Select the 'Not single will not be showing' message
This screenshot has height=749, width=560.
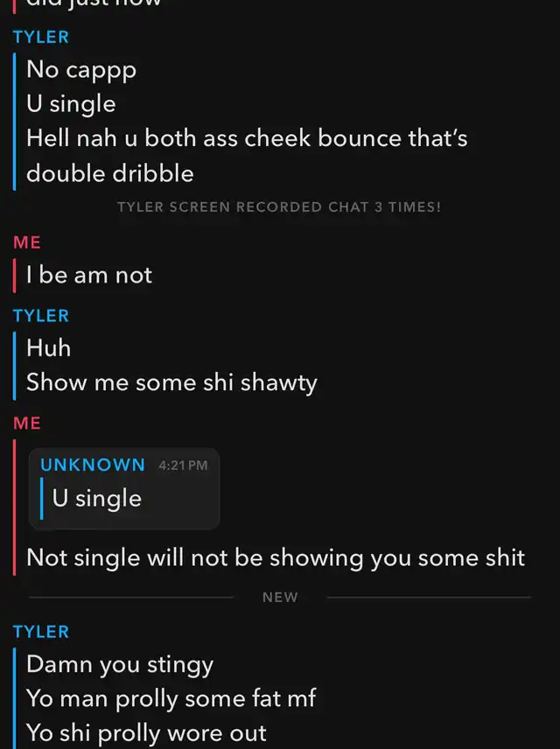pos(276,558)
